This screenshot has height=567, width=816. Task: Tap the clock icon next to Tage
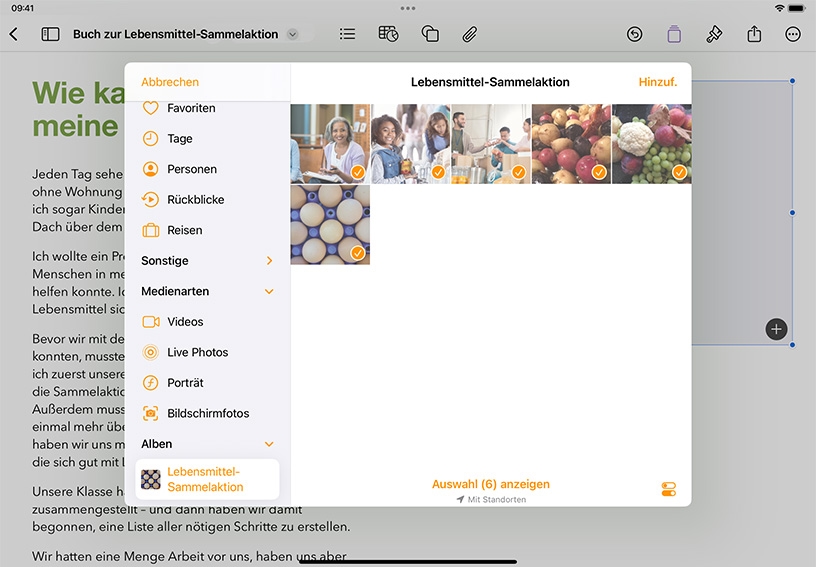150,138
